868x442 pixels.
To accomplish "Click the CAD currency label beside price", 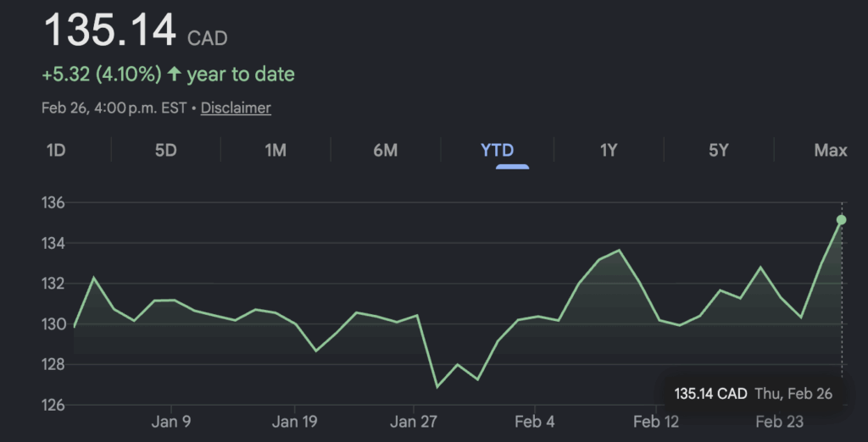I will [207, 38].
